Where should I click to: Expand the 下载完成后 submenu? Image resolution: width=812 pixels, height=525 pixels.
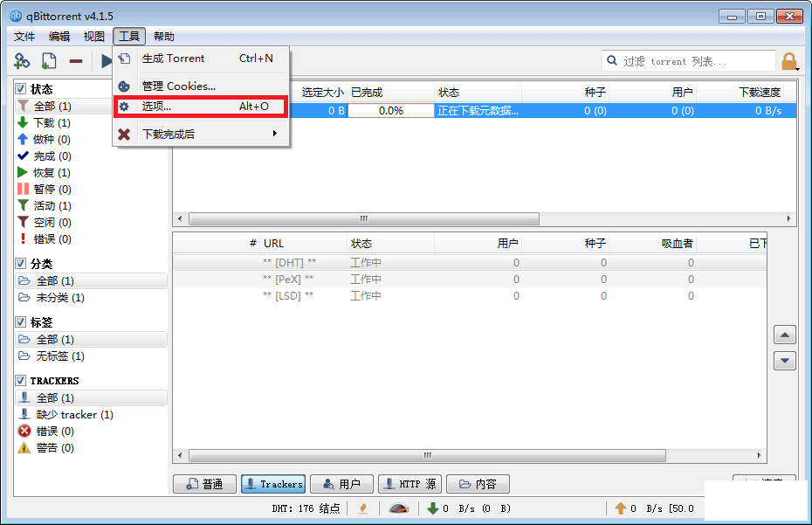[x=201, y=135]
